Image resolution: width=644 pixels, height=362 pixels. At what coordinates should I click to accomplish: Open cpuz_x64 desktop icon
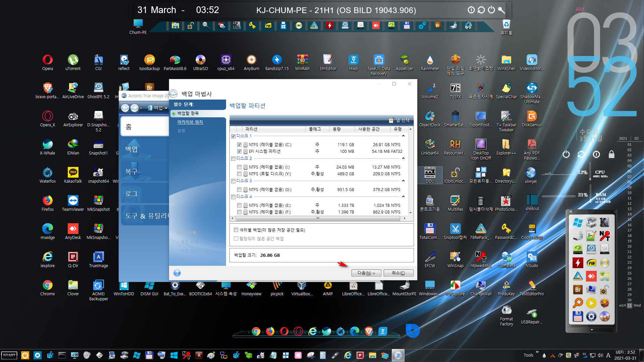click(x=226, y=63)
